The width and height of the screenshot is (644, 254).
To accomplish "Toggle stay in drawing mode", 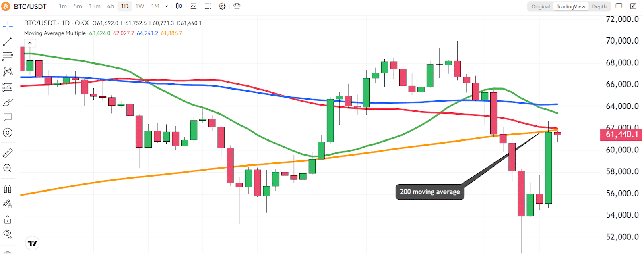I will point(8,204).
